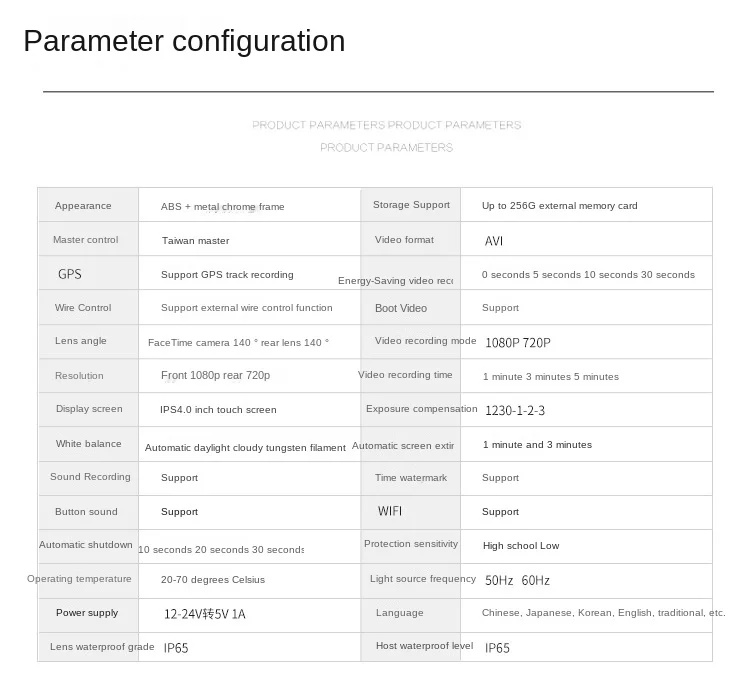This screenshot has width=750, height=696.
Task: Select the Language row label
Action: (399, 613)
